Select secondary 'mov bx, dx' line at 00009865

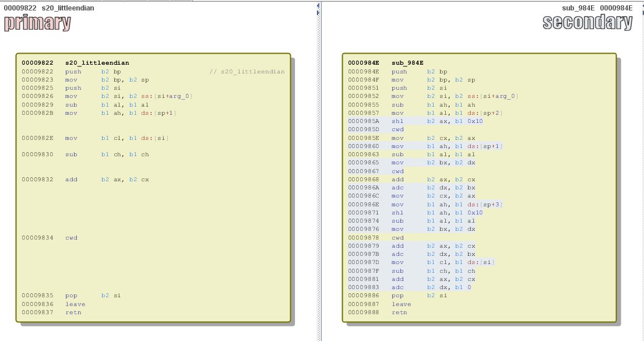point(411,163)
